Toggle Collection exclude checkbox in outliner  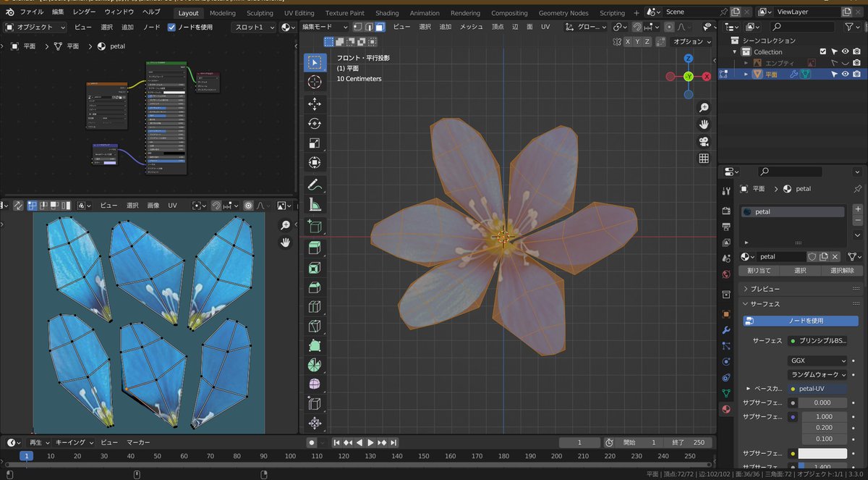click(822, 51)
